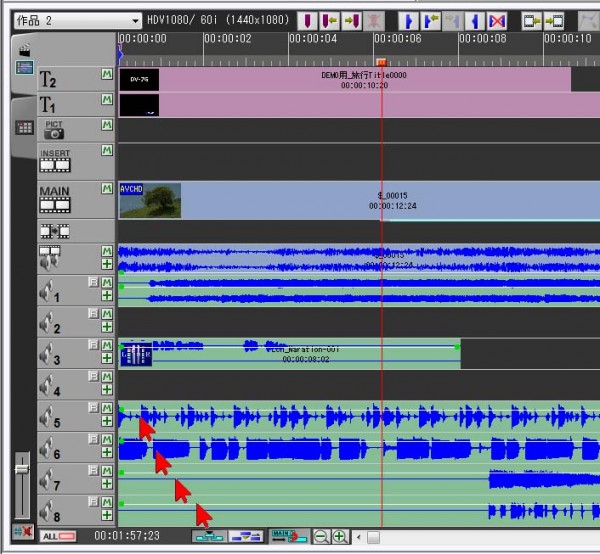Select the PICT camera track icon
Screen dimensions: 600x554
[54, 130]
